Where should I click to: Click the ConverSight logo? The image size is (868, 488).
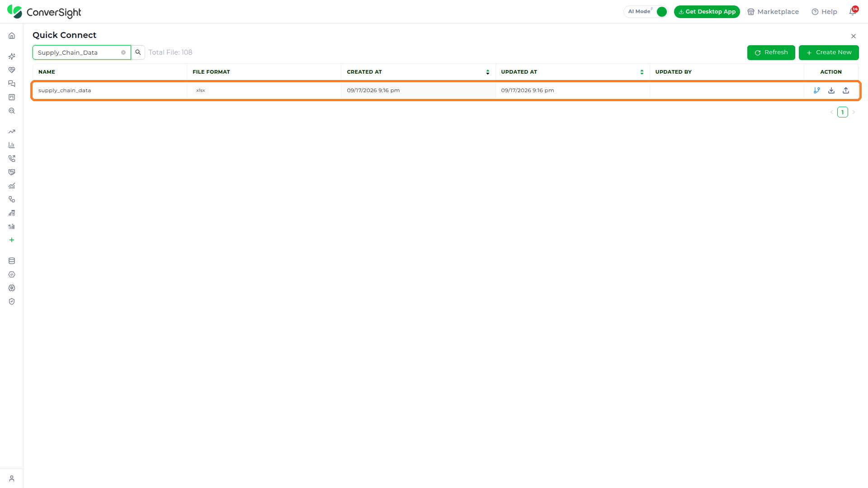coord(44,12)
